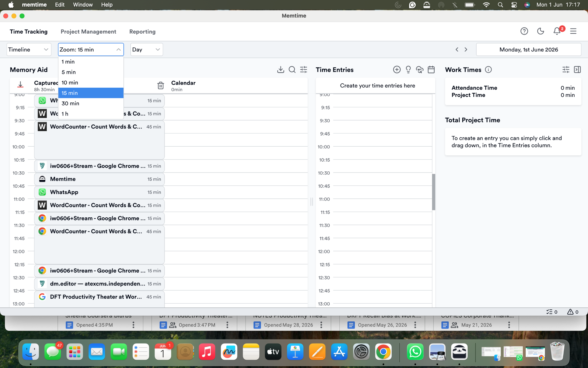Image resolution: width=588 pixels, height=368 pixels.
Task: Open System Settings from the Dock
Action: pos(361,352)
